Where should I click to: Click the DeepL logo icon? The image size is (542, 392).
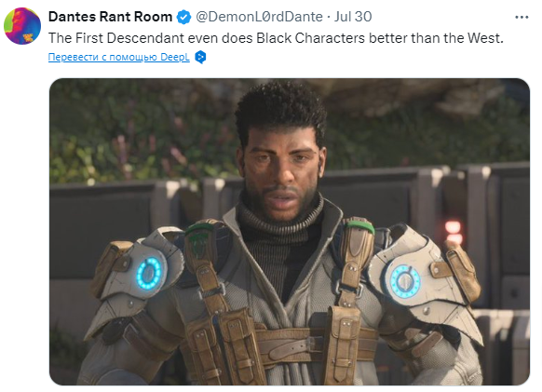[x=200, y=57]
